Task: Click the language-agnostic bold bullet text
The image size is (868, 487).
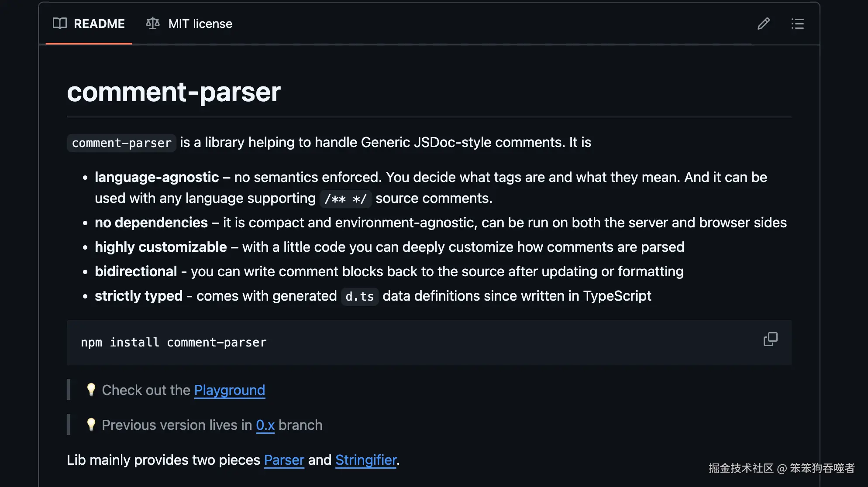Action: pos(157,177)
